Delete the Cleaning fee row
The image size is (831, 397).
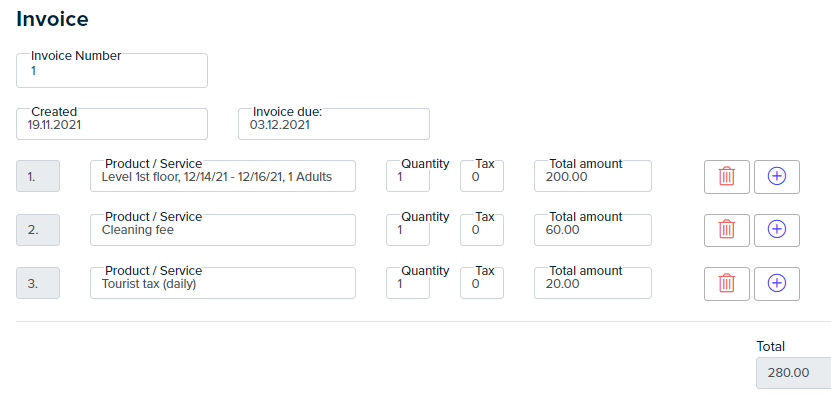(x=727, y=230)
